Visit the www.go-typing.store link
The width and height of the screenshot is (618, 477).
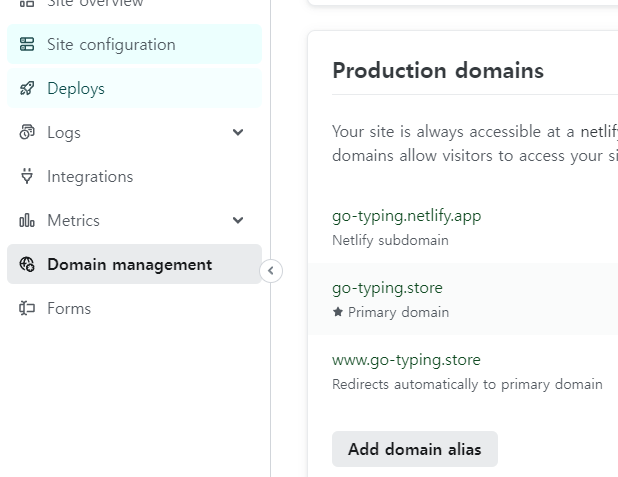406,360
